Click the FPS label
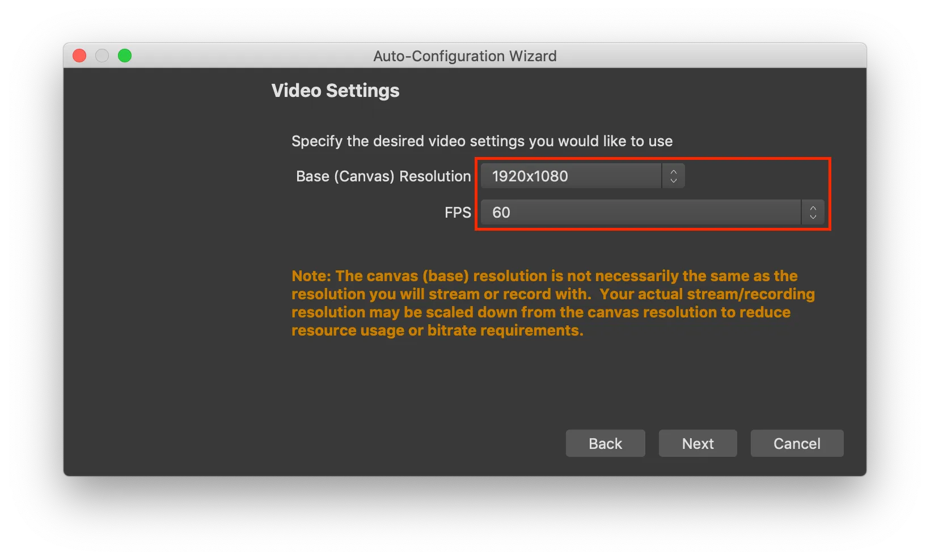Screen dimensions: 930x560 457,212
